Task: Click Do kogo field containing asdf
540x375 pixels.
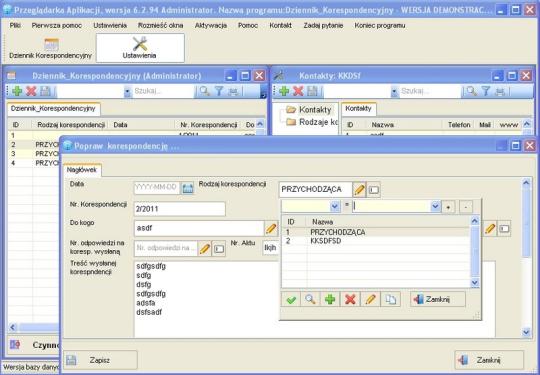Action: pyautogui.click(x=199, y=228)
